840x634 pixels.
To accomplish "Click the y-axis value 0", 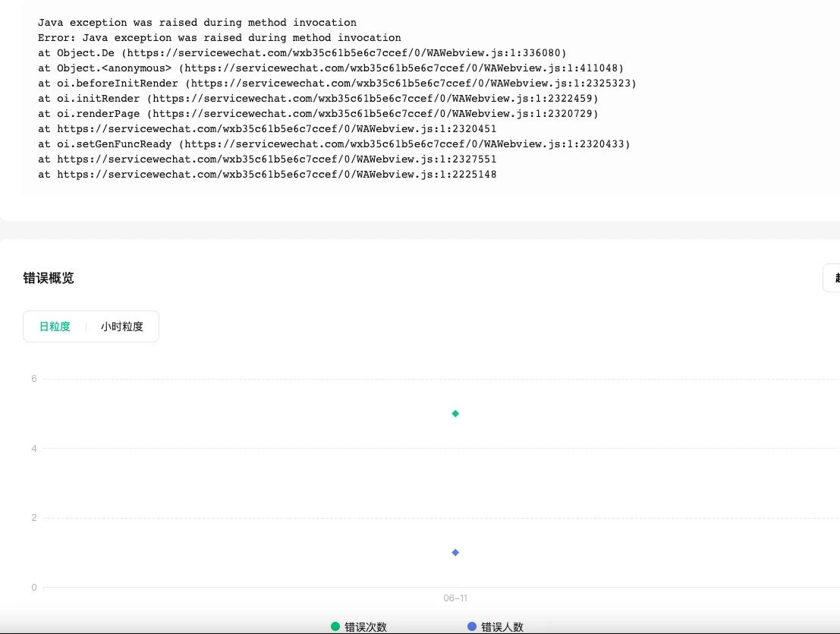I will coord(33,588).
